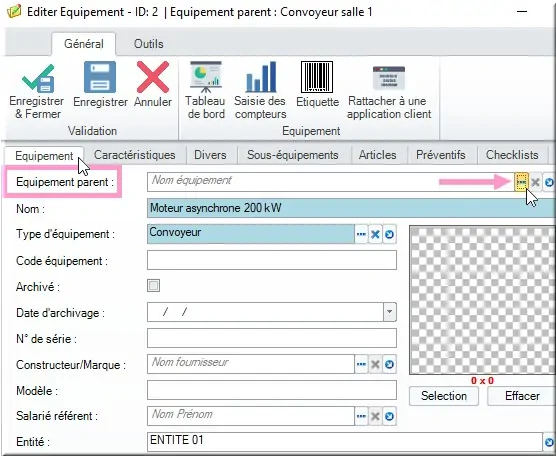Switch to the Outils ribbon tab
Viewport: 556px width, 456px height.
point(149,44)
